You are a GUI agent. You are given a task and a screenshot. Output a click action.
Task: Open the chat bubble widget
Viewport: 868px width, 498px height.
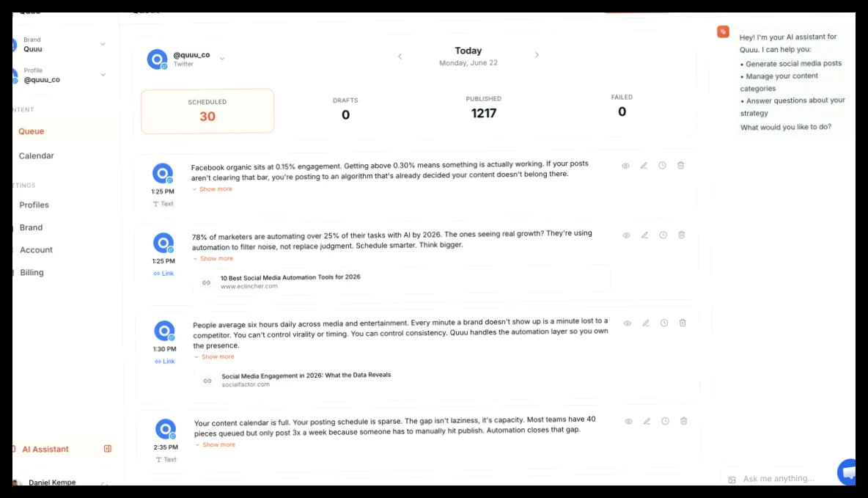tap(847, 472)
